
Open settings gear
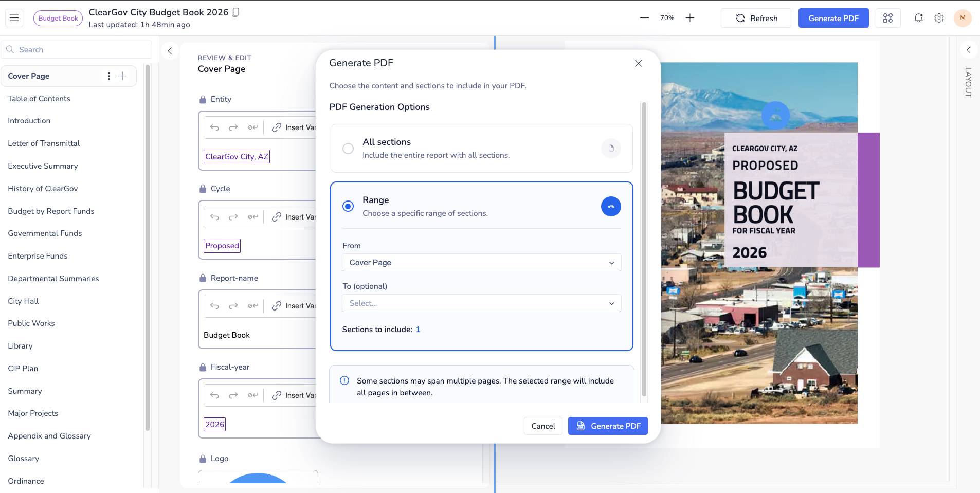tap(939, 18)
